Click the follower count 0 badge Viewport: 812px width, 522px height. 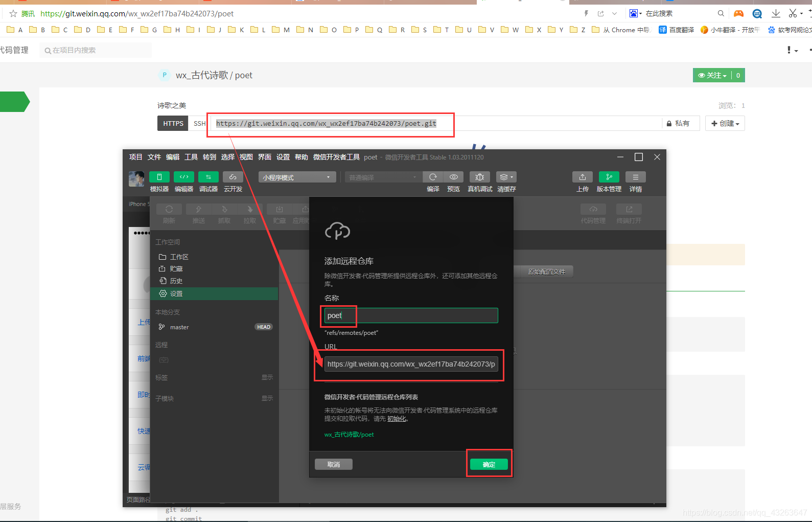click(738, 75)
